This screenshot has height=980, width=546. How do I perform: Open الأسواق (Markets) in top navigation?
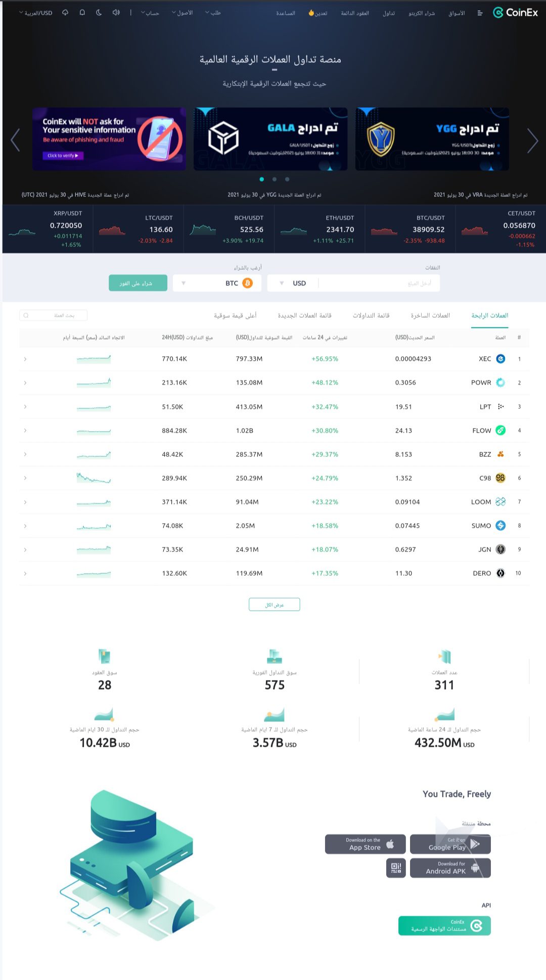point(457,13)
